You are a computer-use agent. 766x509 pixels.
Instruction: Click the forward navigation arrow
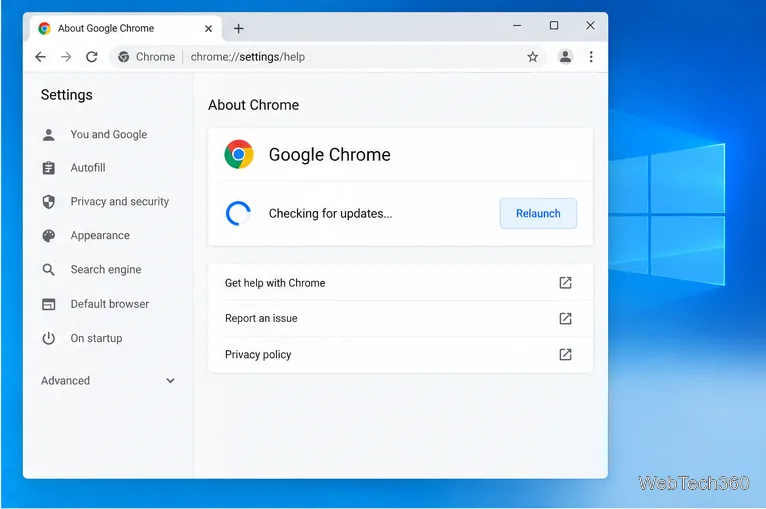click(66, 57)
